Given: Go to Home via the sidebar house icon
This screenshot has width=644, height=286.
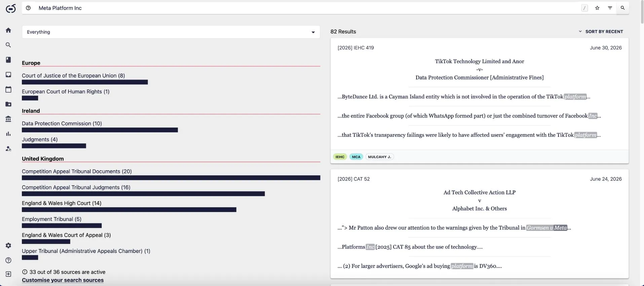Looking at the screenshot, I should 8,30.
